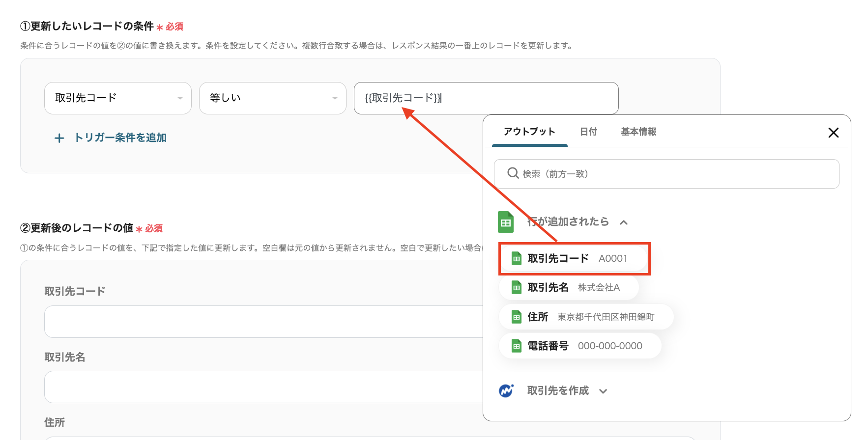Switch to the 日付 tab
This screenshot has height=440, width=868.
tap(588, 132)
